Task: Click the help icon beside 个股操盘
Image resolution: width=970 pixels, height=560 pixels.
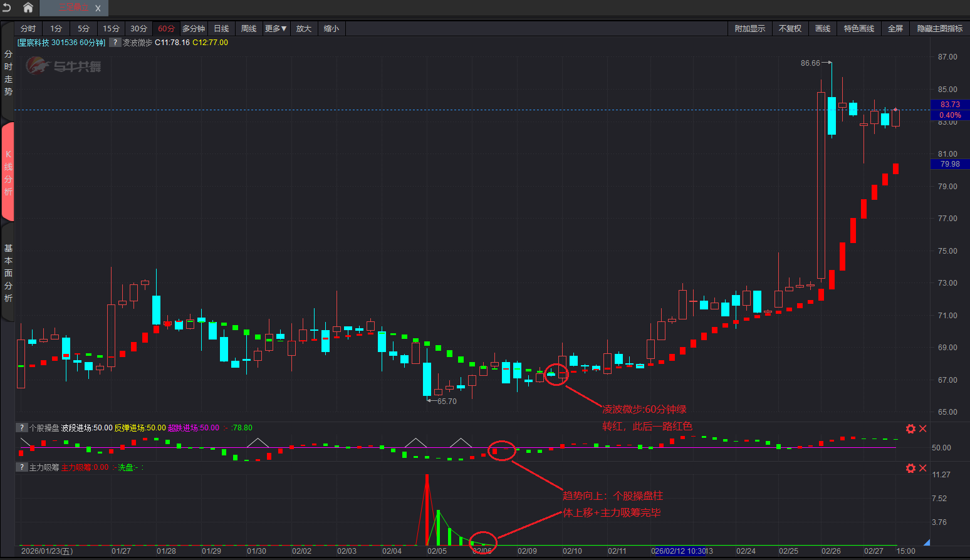Action: pyautogui.click(x=22, y=428)
